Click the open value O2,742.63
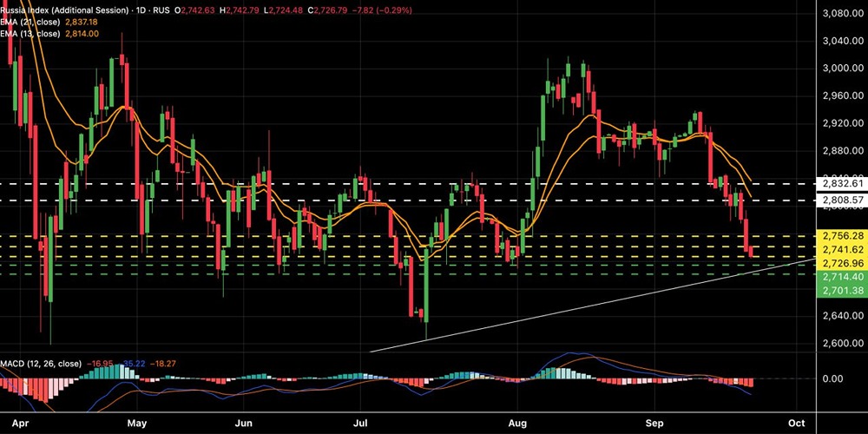The width and height of the screenshot is (868, 434). [x=196, y=10]
